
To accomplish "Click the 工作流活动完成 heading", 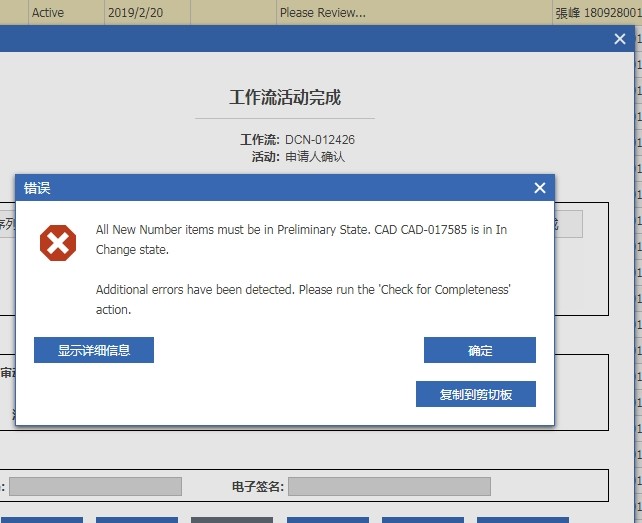I will point(285,98).
